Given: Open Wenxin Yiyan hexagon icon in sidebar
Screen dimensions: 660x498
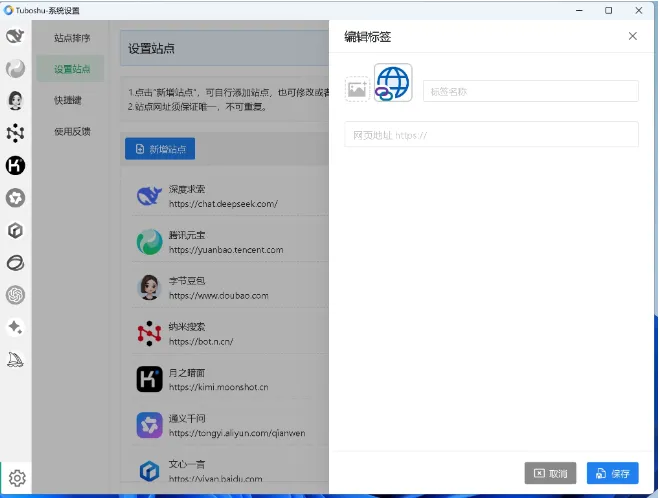Looking at the screenshot, I should [x=15, y=230].
